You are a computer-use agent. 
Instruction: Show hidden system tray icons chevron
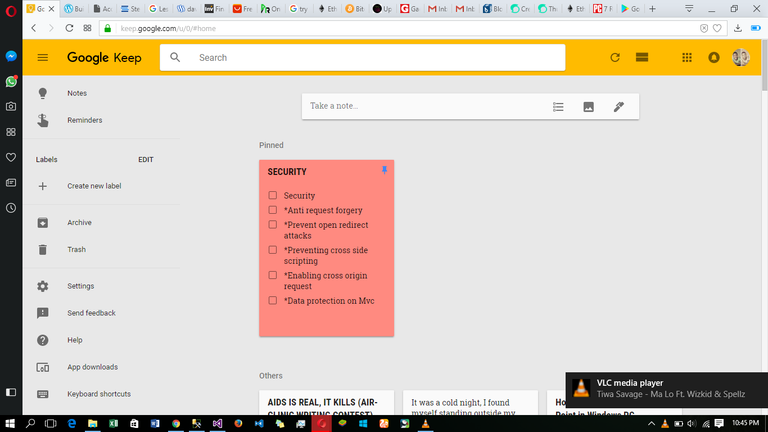pos(651,424)
